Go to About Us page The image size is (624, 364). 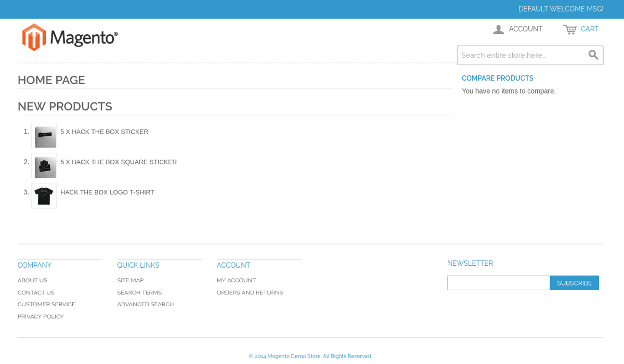pyautogui.click(x=32, y=280)
